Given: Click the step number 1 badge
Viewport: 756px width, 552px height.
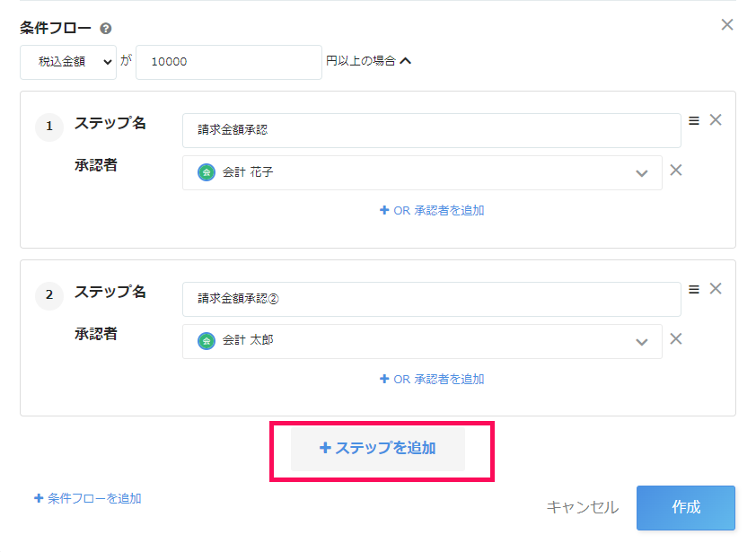Looking at the screenshot, I should (x=49, y=127).
